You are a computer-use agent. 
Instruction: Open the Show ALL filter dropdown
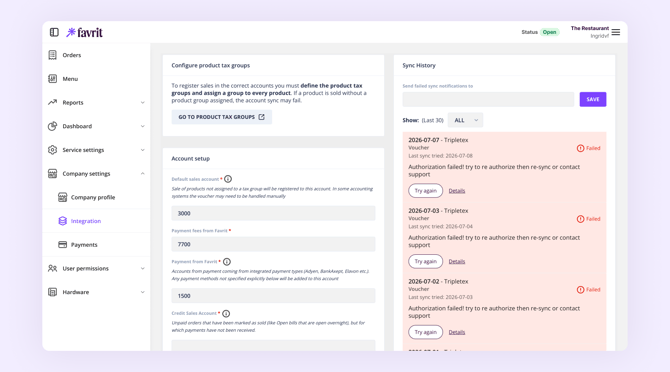pyautogui.click(x=465, y=120)
